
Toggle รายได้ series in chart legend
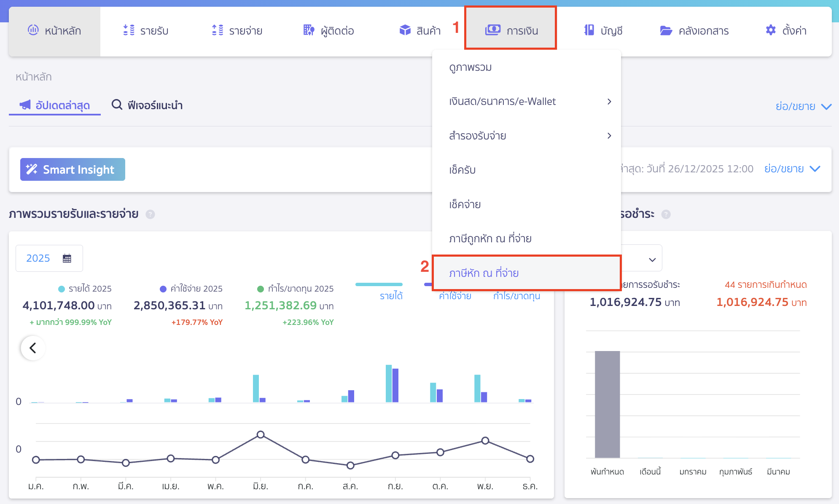click(391, 296)
